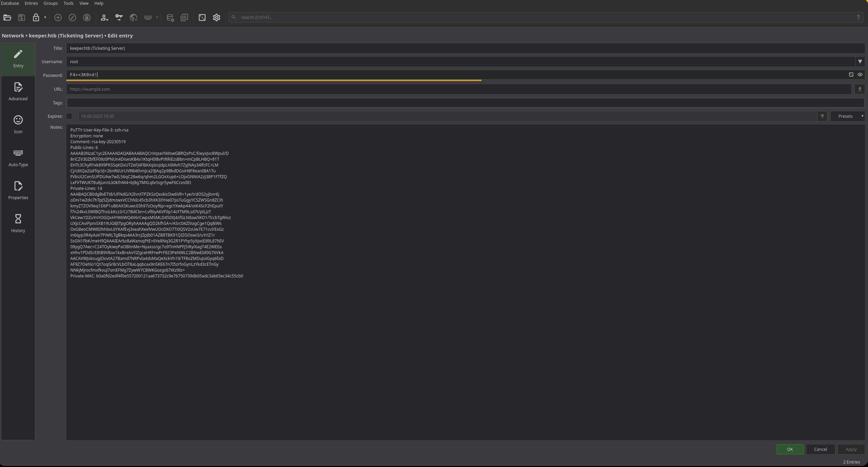Screen dimensions: 868x467
Task: Open the password generator dice icon
Action: tap(202, 18)
